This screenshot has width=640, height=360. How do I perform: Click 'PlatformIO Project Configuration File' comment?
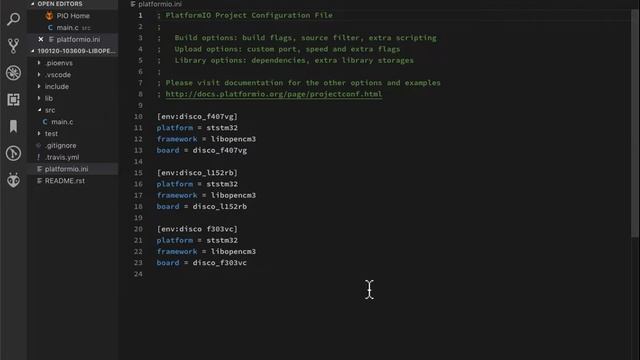(249, 15)
